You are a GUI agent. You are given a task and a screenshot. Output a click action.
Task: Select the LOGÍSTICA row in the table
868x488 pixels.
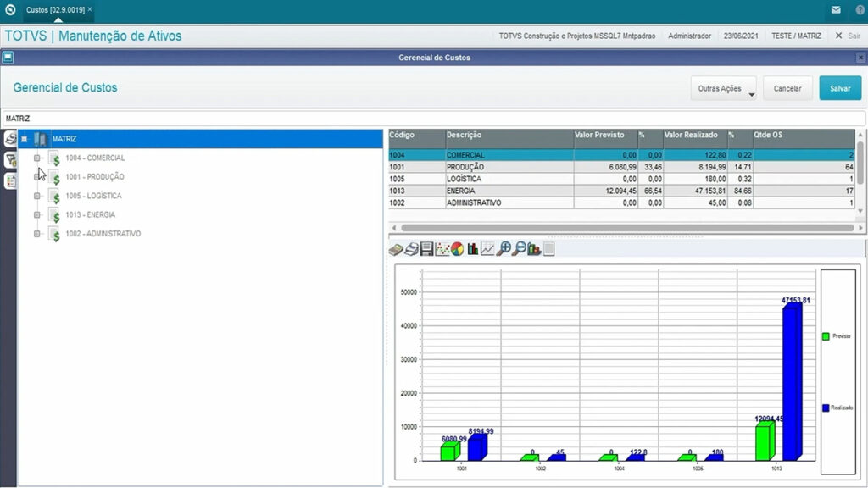pos(621,180)
